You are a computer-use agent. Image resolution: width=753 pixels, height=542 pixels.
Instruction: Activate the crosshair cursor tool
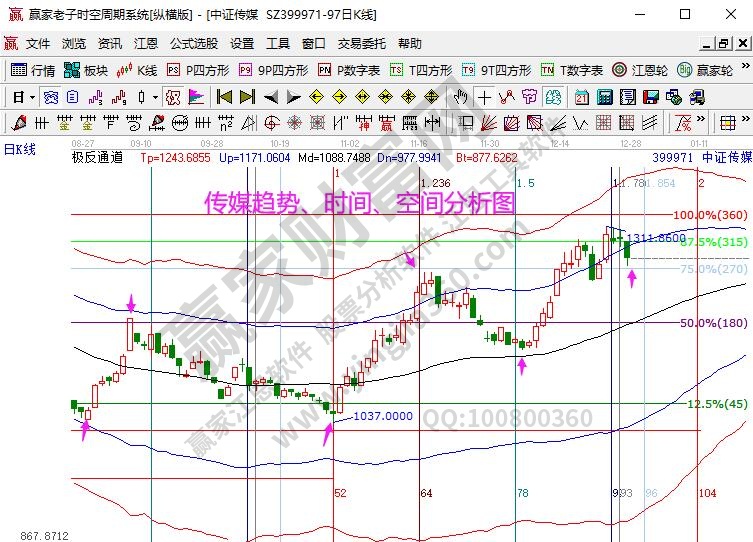tap(484, 97)
